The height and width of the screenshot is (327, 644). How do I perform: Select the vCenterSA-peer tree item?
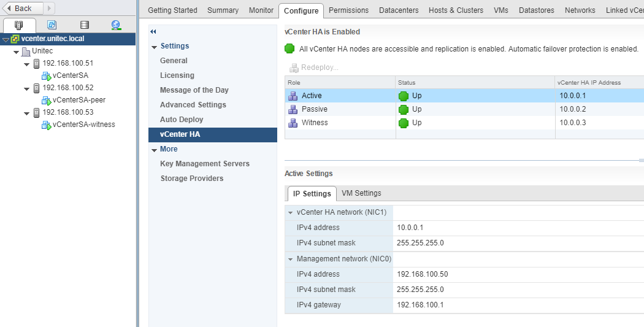tap(79, 100)
